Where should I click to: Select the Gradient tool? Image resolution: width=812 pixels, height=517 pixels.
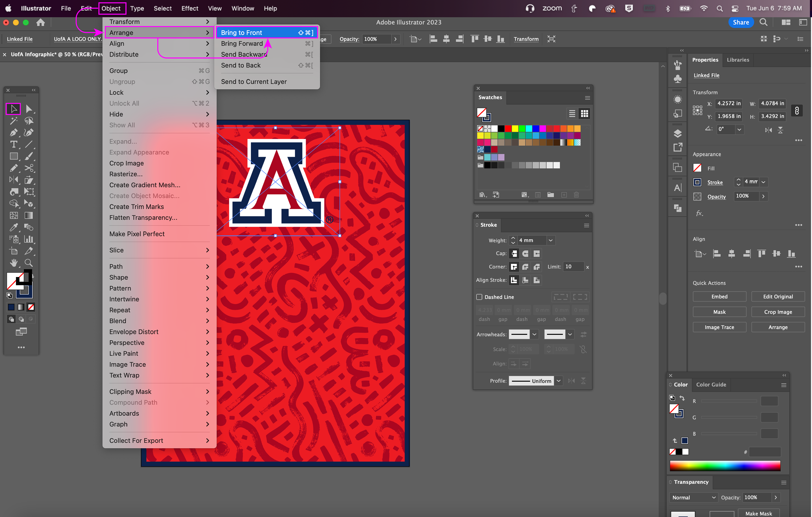click(x=29, y=215)
